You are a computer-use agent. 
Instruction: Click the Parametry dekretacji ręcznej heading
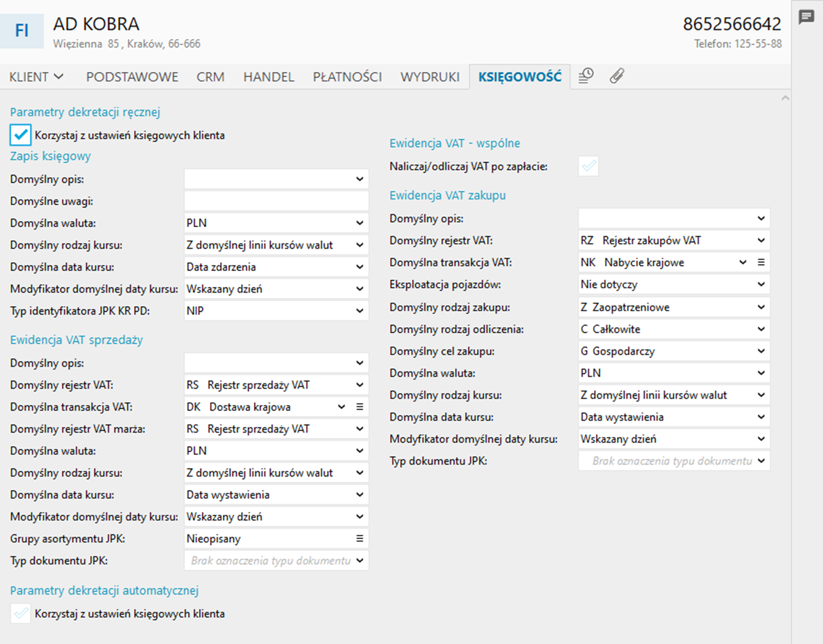85,112
